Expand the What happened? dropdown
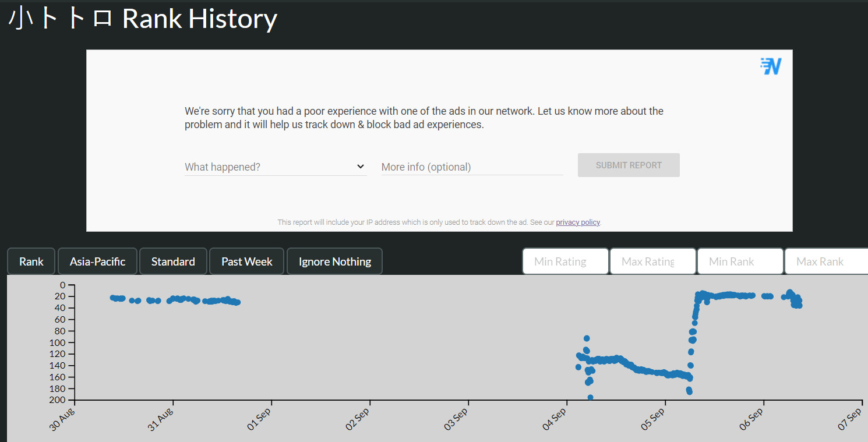Screen dimensions: 868x442 (276, 167)
